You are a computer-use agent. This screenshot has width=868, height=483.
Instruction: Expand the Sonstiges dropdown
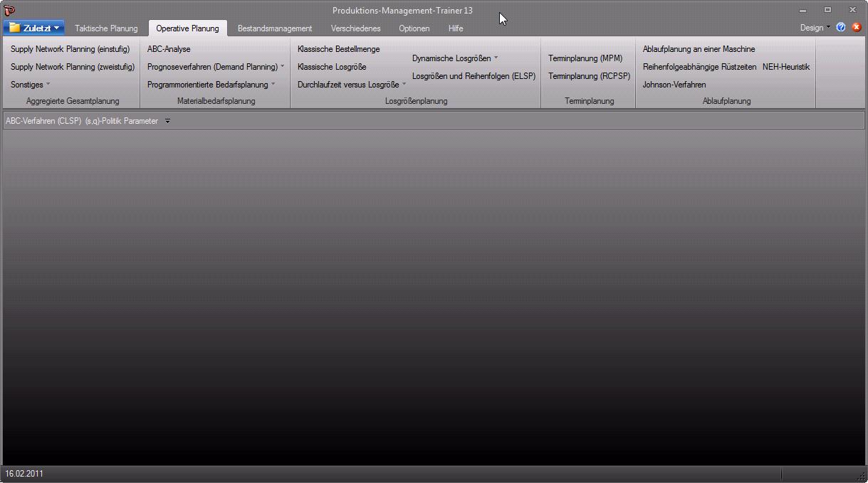pos(30,85)
